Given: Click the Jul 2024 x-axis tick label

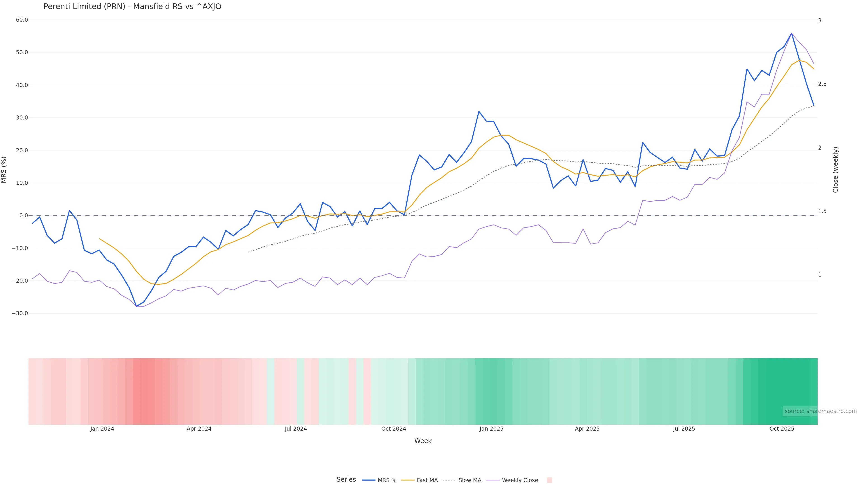Looking at the screenshot, I should tap(295, 429).
